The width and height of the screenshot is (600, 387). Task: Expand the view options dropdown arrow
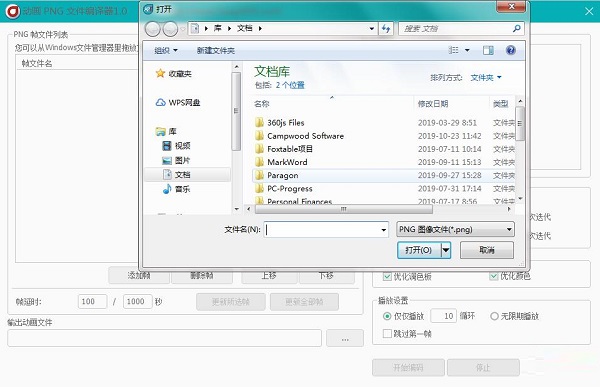tap(467, 50)
